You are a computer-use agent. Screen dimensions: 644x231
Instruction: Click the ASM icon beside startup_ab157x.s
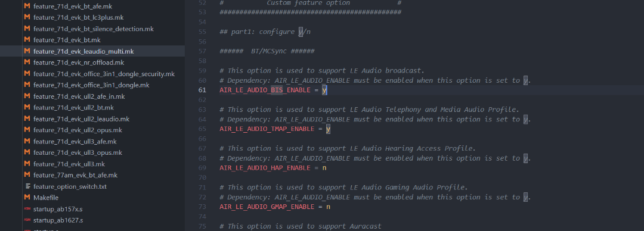click(x=27, y=209)
